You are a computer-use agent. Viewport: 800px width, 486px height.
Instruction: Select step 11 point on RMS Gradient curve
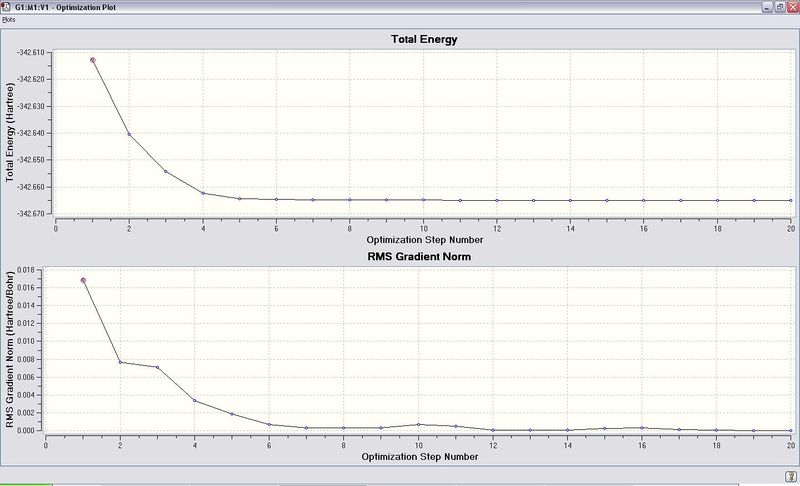(x=456, y=426)
